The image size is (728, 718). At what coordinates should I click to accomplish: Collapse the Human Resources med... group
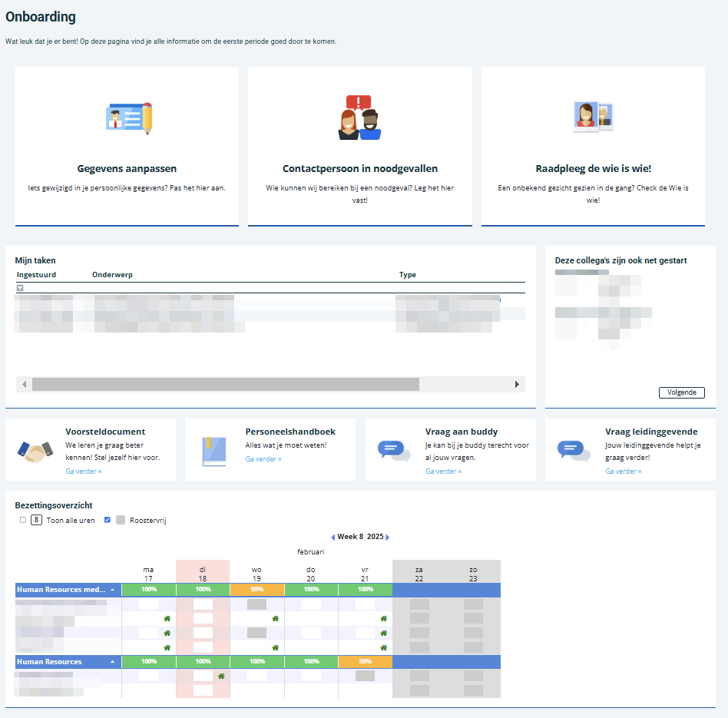point(112,590)
